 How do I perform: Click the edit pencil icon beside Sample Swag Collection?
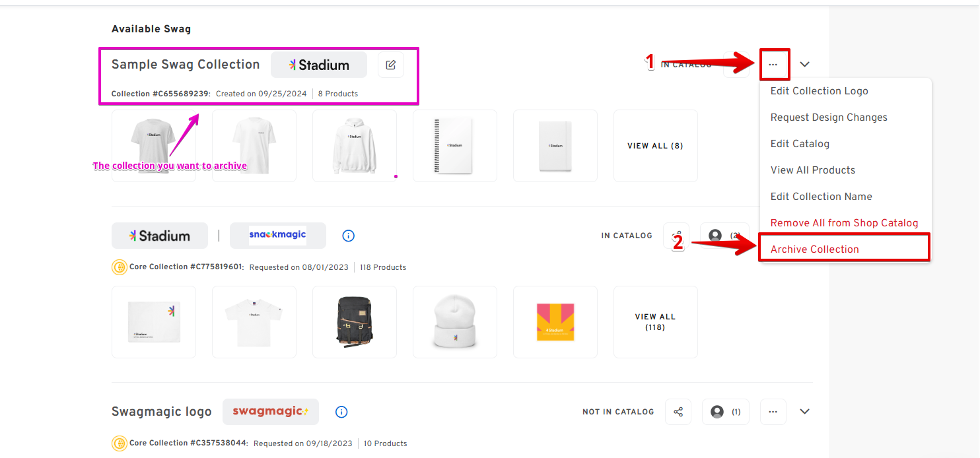tap(391, 65)
